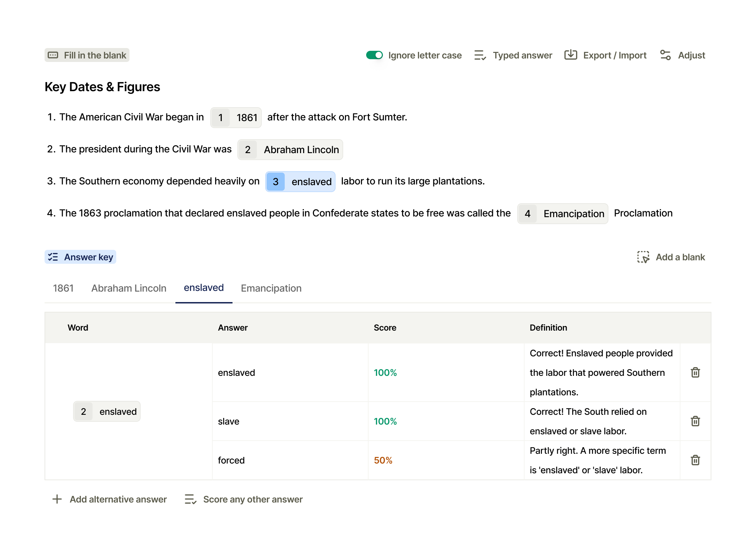Click the Answer column header
This screenshot has width=756, height=554.
pyautogui.click(x=233, y=327)
